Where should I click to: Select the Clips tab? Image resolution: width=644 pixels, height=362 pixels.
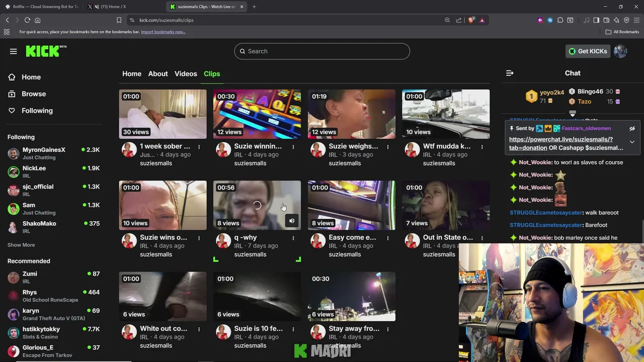212,73
